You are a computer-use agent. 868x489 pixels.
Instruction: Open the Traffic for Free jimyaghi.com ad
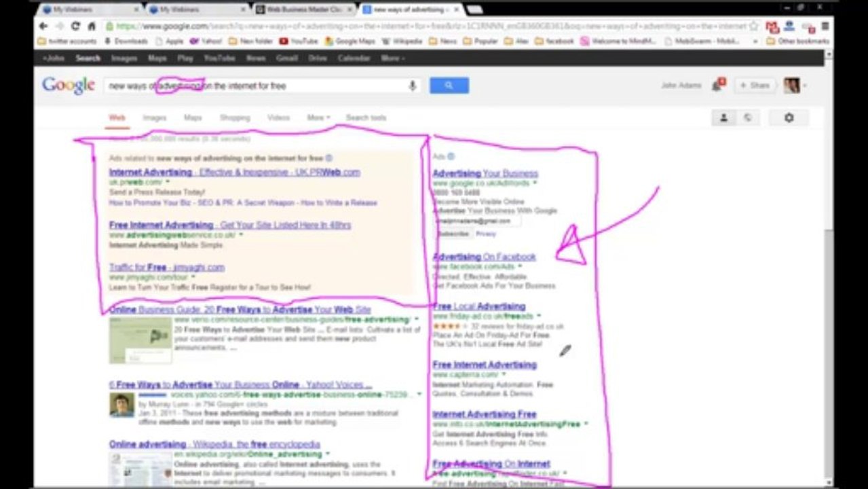pos(166,267)
